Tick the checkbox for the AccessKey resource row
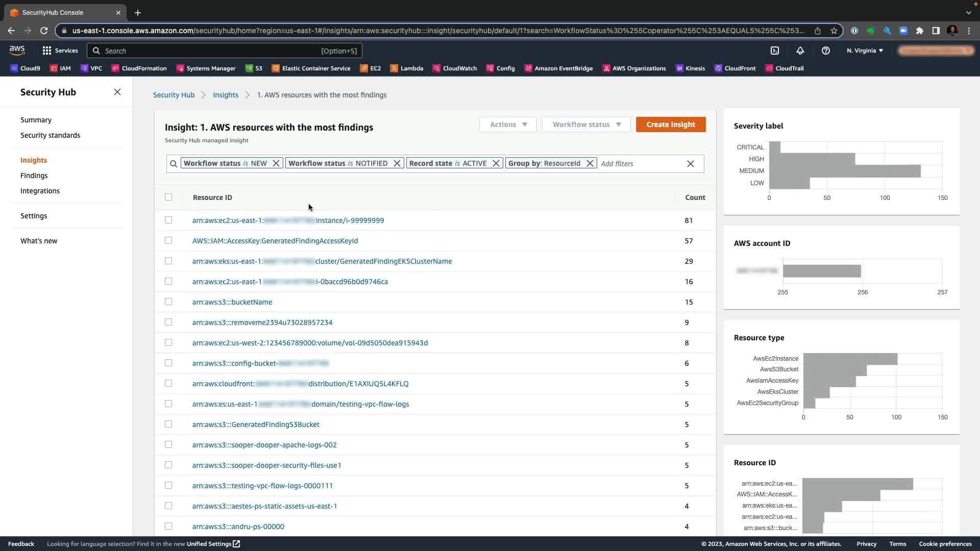Image resolution: width=980 pixels, height=551 pixels. tap(168, 240)
